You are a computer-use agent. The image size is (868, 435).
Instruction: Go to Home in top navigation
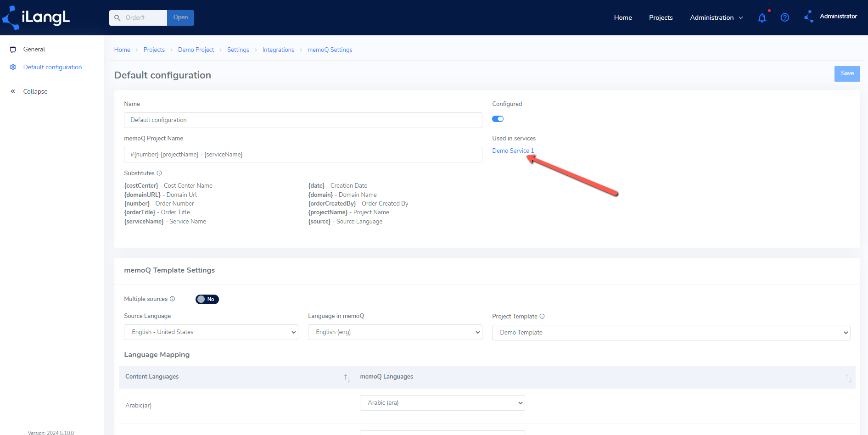623,17
